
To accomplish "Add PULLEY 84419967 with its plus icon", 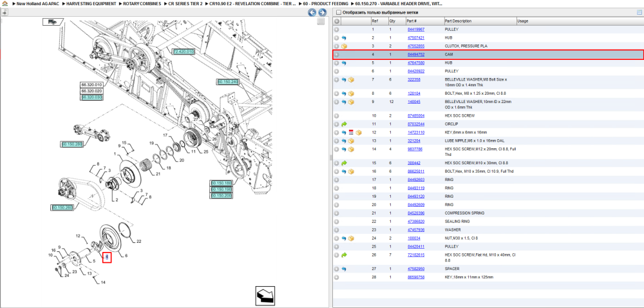I will 336,30.
